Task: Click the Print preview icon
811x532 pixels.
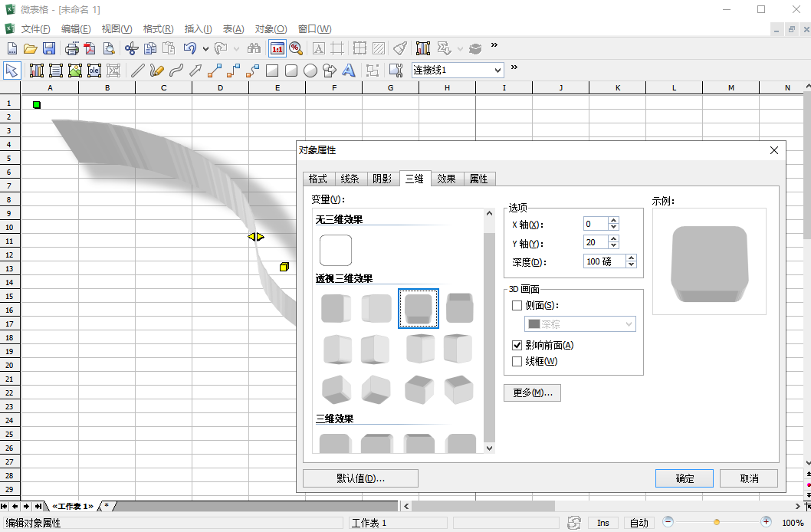Action: tap(110, 47)
